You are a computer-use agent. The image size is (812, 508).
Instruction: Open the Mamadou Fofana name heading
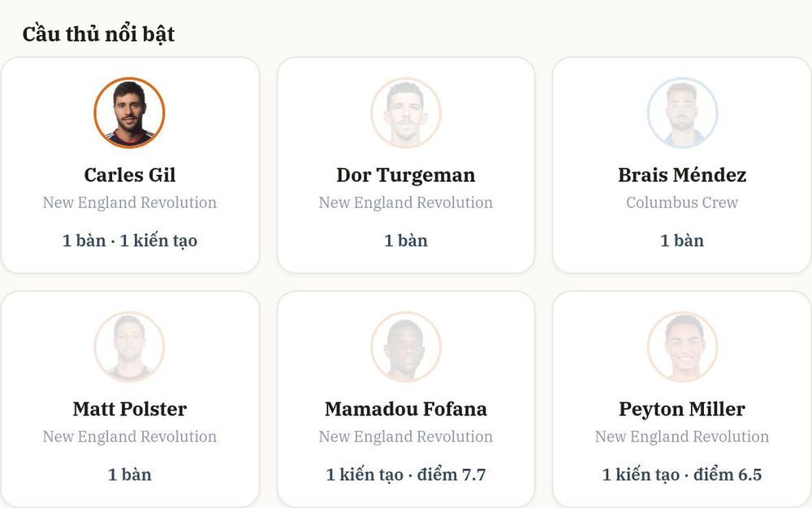405,409
